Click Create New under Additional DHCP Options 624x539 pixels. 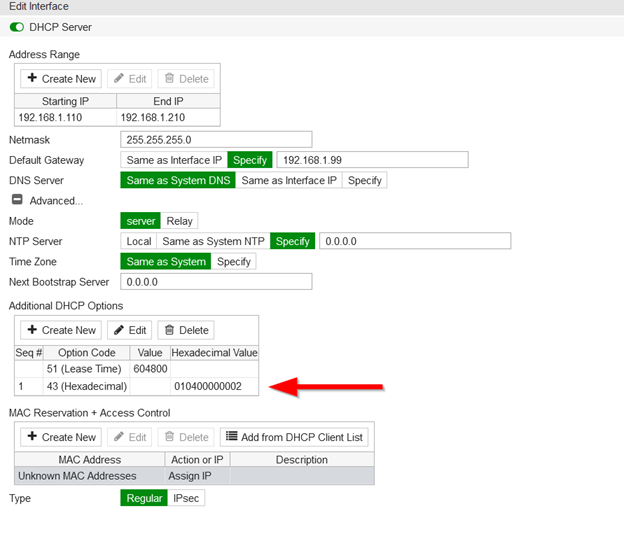62,330
